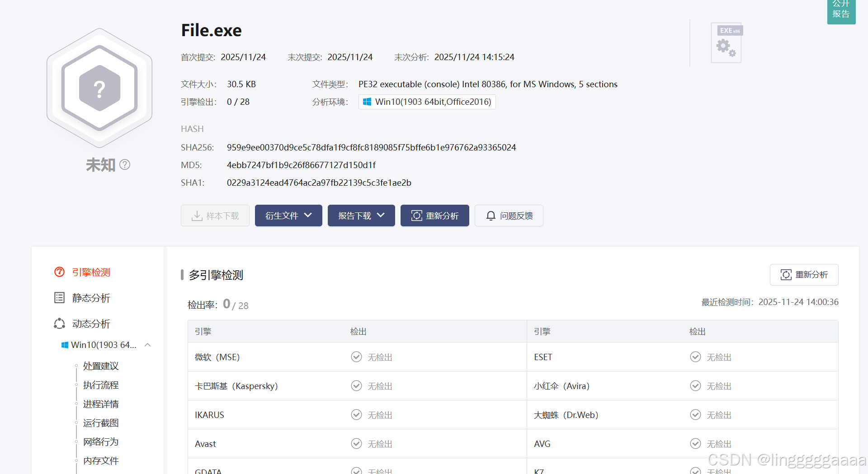Open the 进程详情 tree item
Screen dimensions: 868x474
[101, 404]
